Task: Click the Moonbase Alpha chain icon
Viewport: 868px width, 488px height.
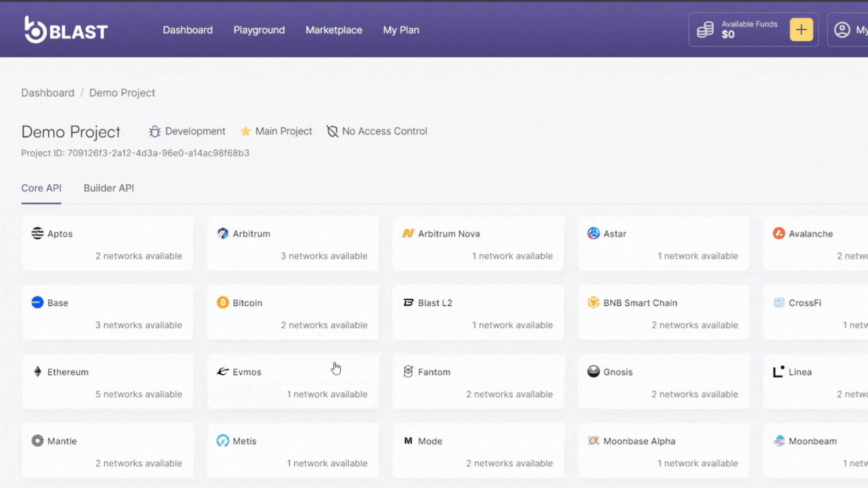Action: (593, 440)
